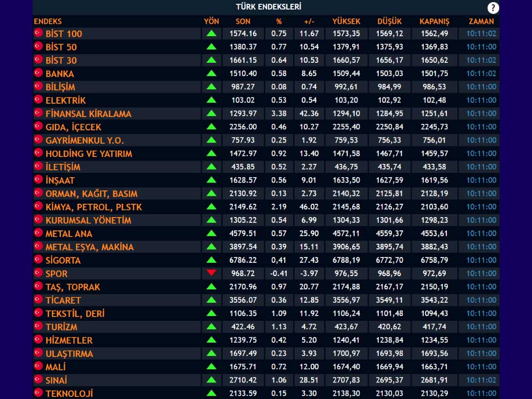Click SPOR change value -3.97

(x=309, y=273)
